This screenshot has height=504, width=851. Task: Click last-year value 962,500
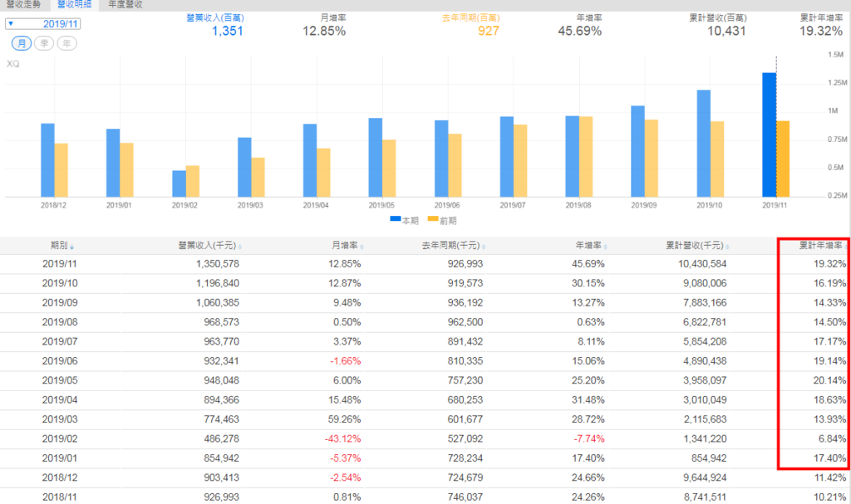(465, 322)
